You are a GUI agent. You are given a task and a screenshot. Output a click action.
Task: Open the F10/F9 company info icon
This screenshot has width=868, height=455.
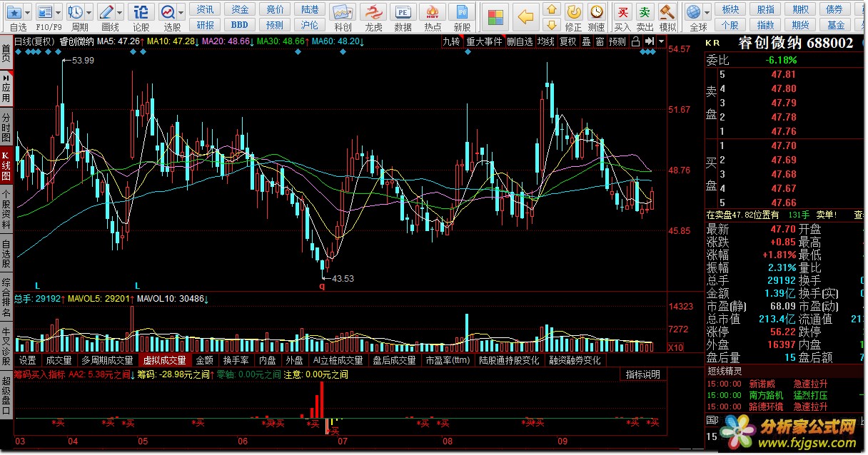[x=44, y=12]
